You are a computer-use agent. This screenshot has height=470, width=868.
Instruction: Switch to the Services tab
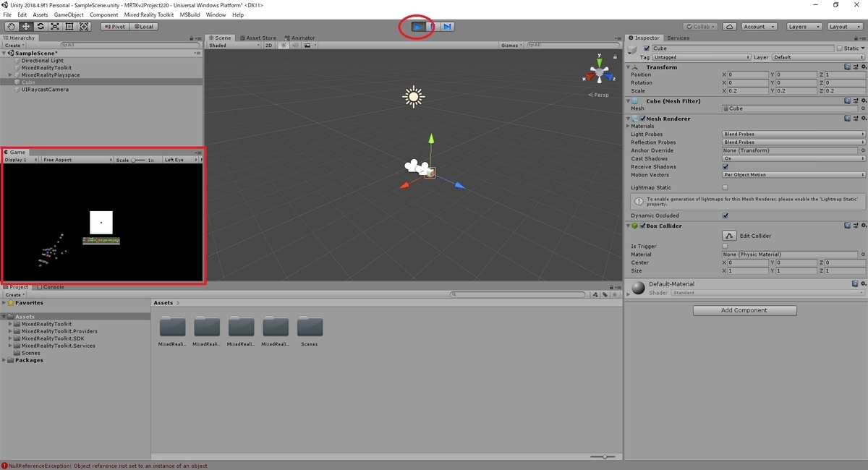pos(678,38)
